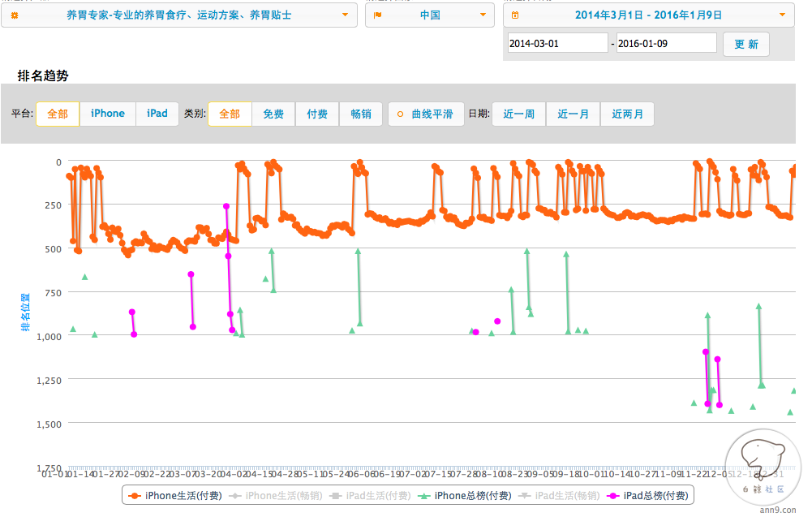Click the start date field 2014-03-01
This screenshot has height=517, width=812.
(557, 44)
